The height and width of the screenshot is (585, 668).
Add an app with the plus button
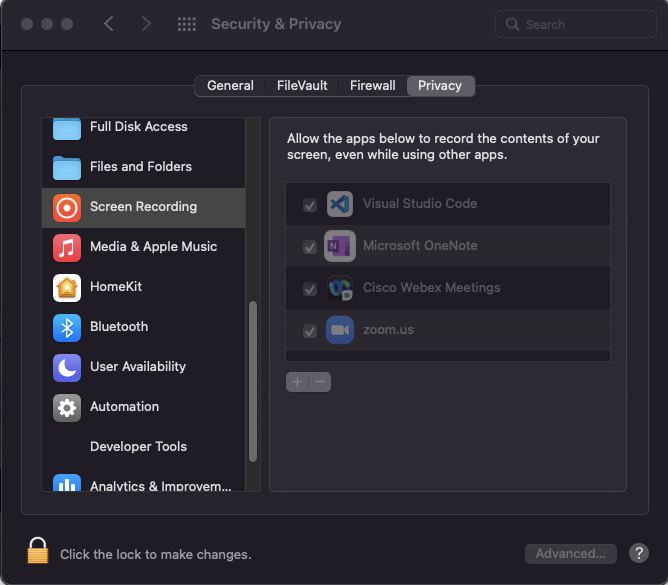click(x=297, y=382)
